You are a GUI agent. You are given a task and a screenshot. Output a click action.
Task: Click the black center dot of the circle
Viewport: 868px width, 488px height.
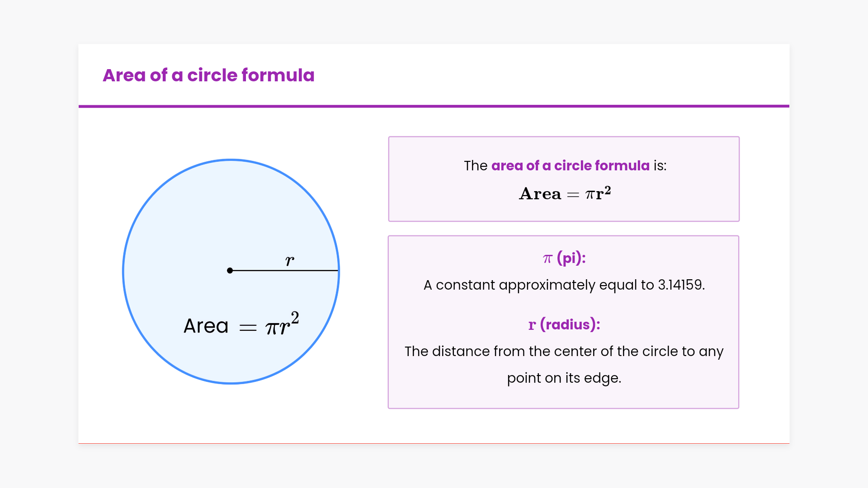(x=230, y=271)
